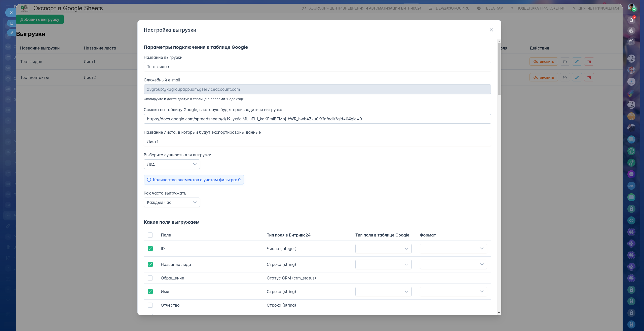Click the Google table link input field

click(x=317, y=119)
